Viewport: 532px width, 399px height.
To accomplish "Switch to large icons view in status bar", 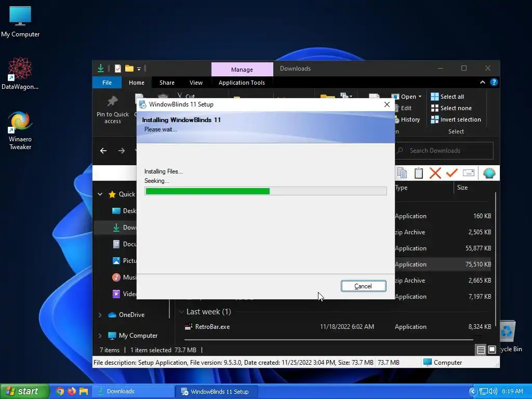I will pyautogui.click(x=492, y=350).
